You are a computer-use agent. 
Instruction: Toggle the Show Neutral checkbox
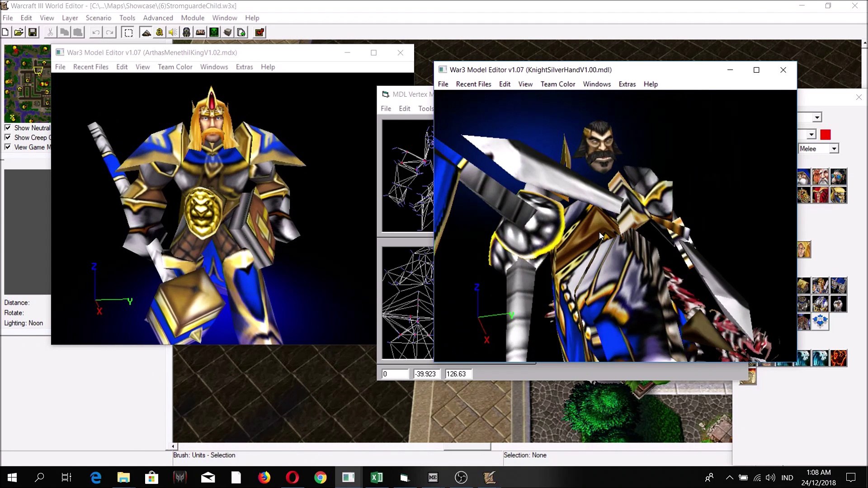coord(8,128)
